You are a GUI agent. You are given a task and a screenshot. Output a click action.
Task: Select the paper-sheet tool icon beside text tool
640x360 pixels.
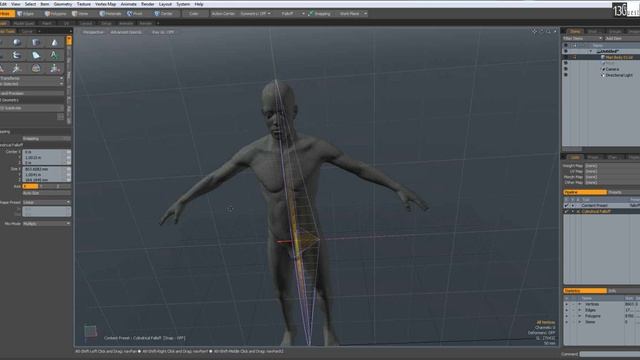[36, 55]
